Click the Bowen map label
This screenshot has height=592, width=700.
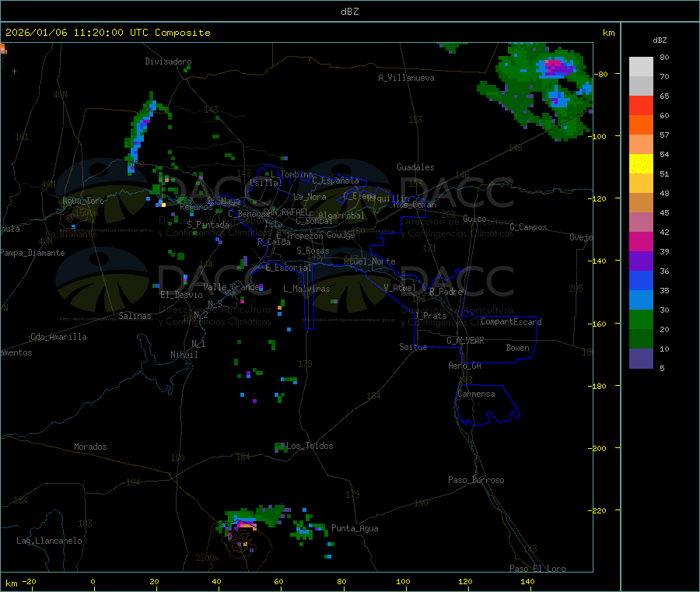click(x=518, y=348)
